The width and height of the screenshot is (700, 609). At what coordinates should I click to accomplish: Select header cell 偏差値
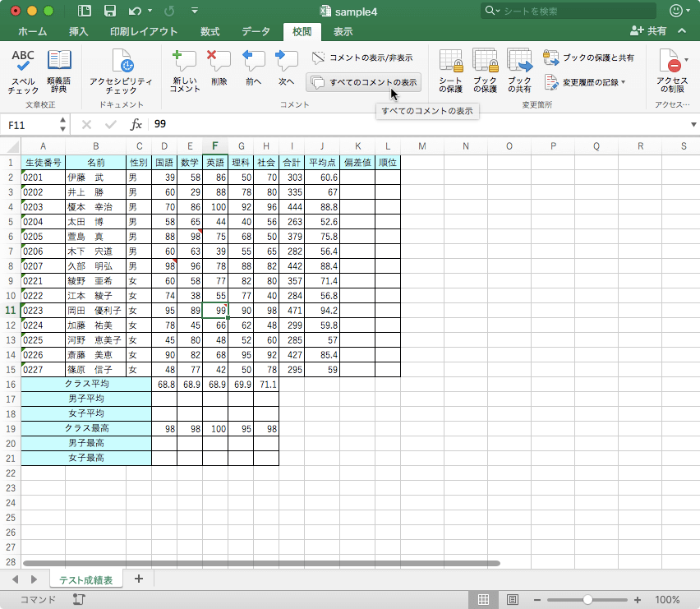[357, 163]
